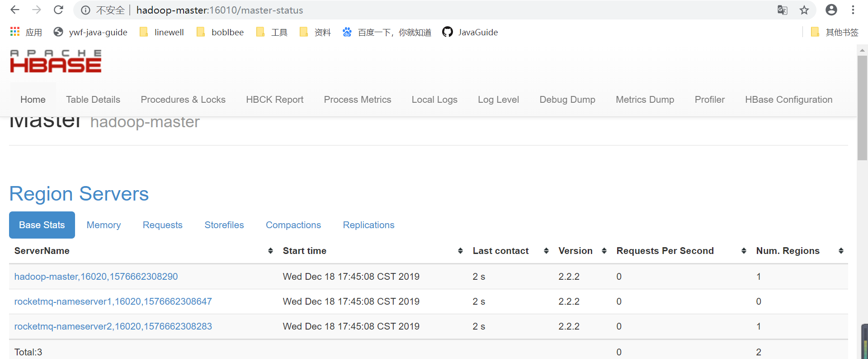
Task: Open the Chrome profile avatar icon
Action: pos(831,10)
